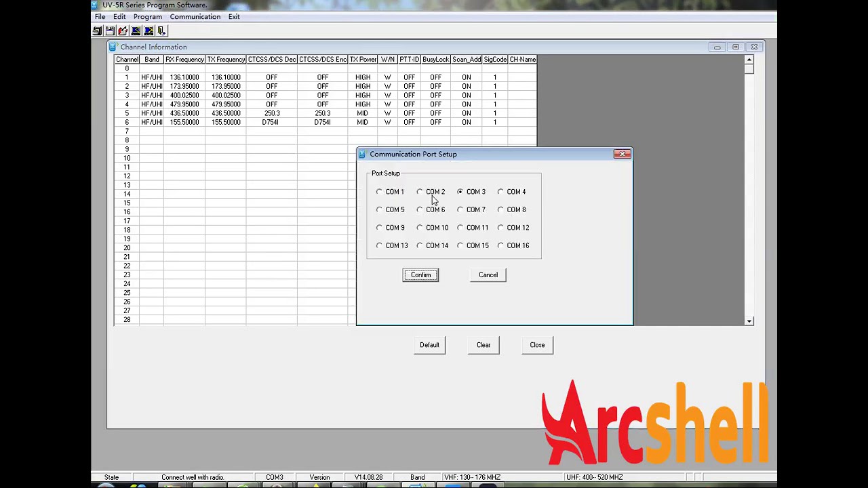Click the COM3 status bar entry
Image resolution: width=868 pixels, height=488 pixels.
pyautogui.click(x=275, y=477)
